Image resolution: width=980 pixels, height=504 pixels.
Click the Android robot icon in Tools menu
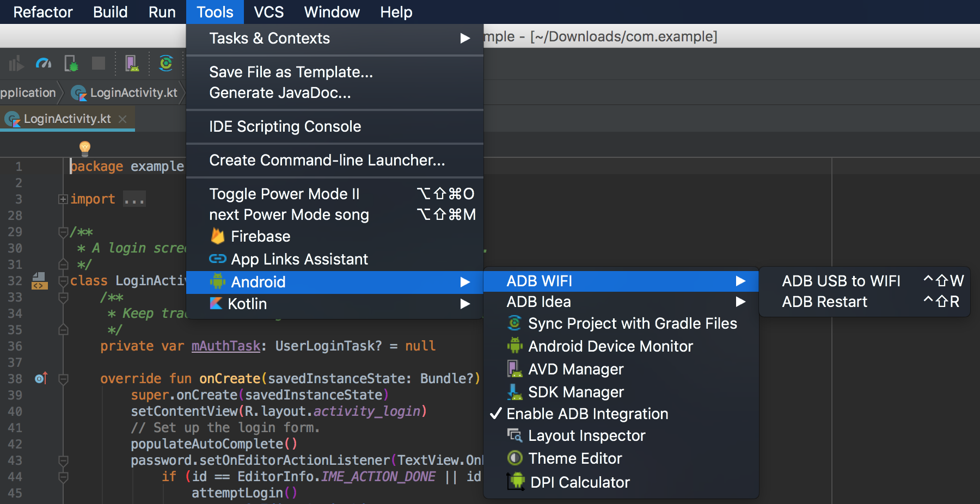pos(217,281)
